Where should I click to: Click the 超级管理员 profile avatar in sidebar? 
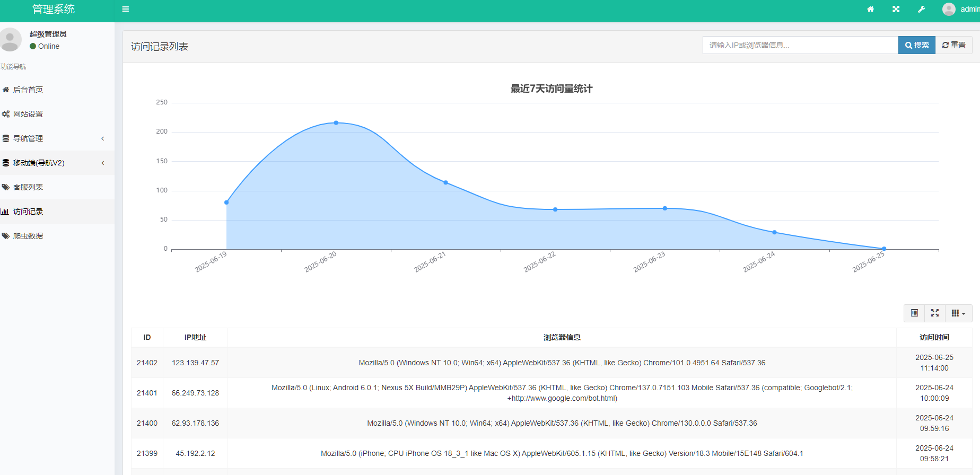10,40
